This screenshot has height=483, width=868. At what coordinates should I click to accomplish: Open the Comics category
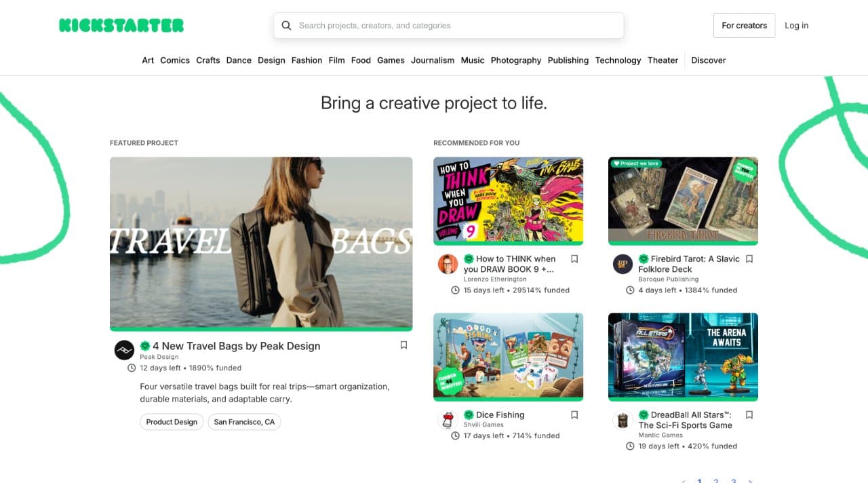click(x=175, y=60)
